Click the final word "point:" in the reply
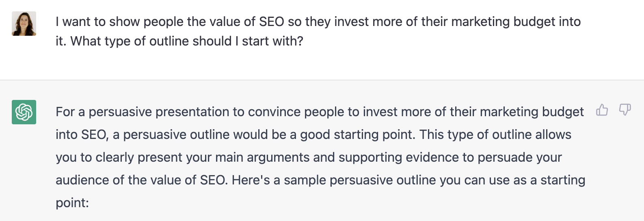 (72, 203)
